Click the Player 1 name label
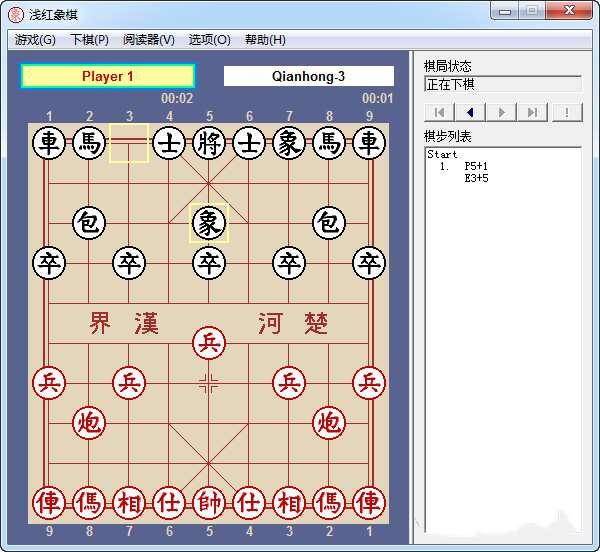 click(108, 76)
